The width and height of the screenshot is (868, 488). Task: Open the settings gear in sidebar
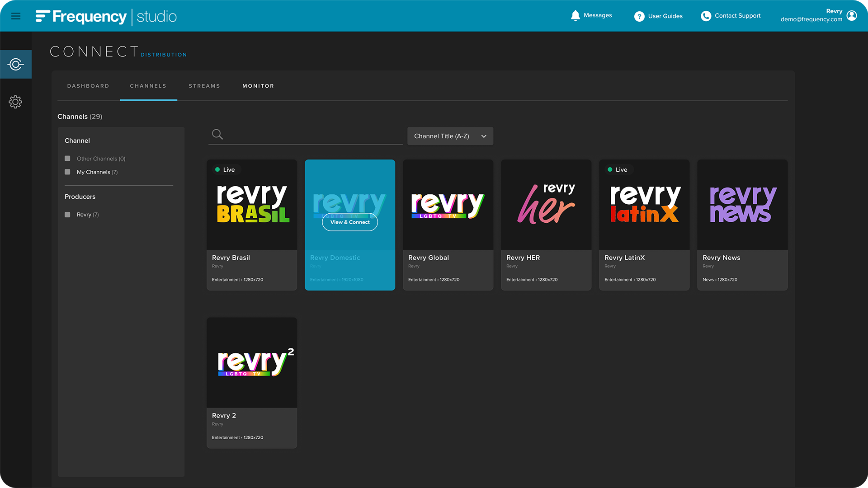15,102
